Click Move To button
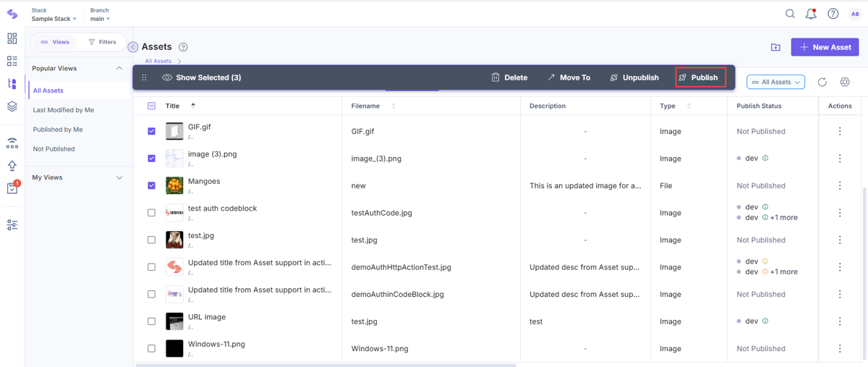This screenshot has width=868, height=367. coord(569,77)
